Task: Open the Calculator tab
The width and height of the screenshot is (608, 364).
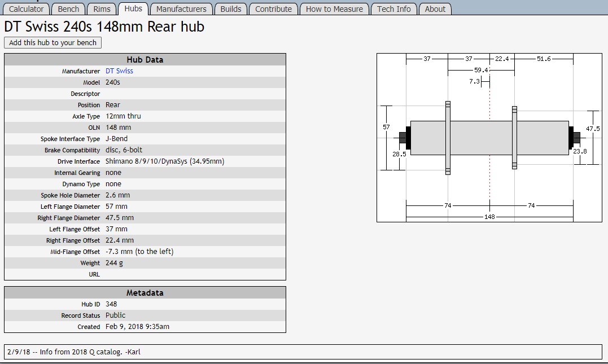Action: click(x=26, y=9)
